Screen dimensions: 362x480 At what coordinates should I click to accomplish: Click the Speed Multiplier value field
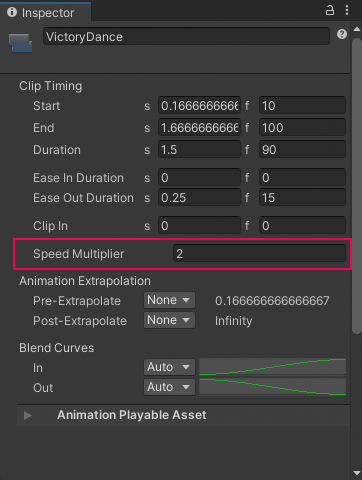point(259,254)
